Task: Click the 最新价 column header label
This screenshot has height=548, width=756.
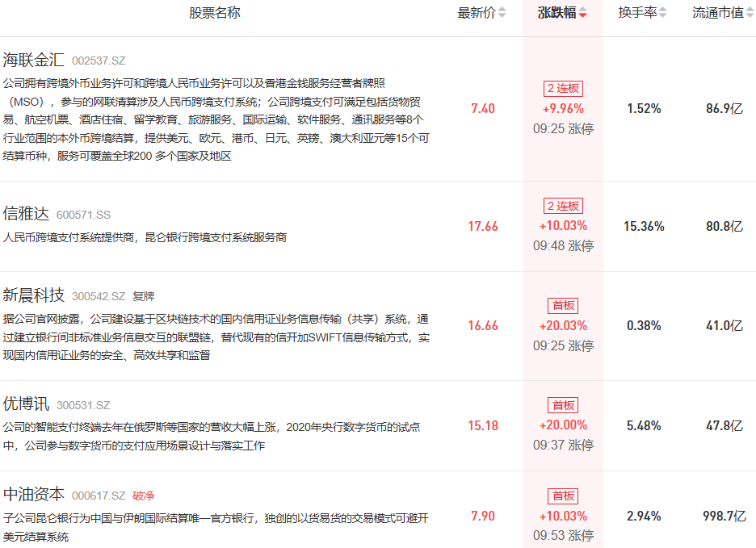Action: [x=477, y=13]
